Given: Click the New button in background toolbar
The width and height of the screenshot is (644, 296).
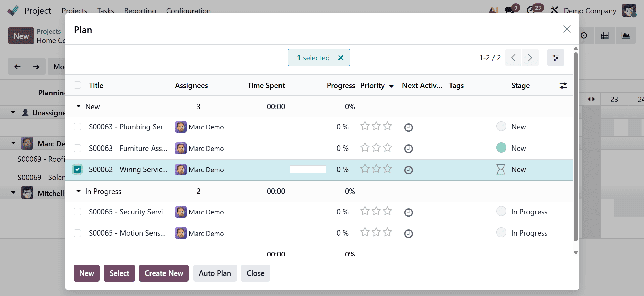Looking at the screenshot, I should (21, 36).
